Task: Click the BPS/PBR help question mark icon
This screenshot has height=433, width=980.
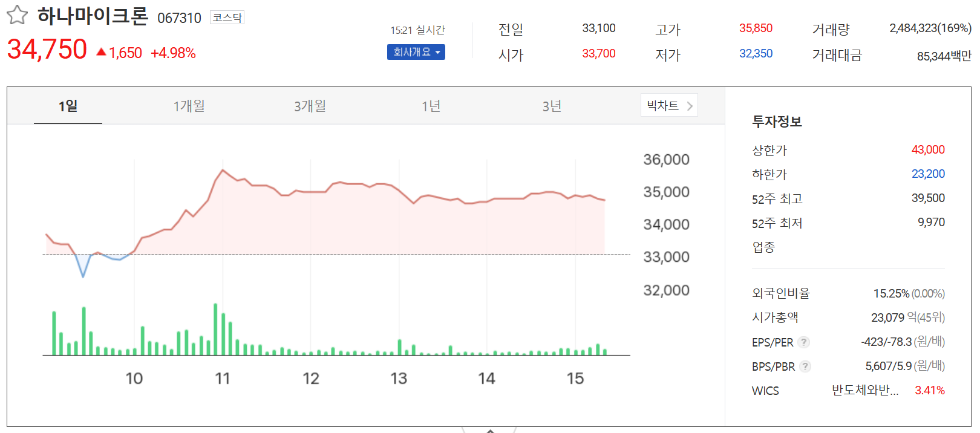Action: [805, 366]
